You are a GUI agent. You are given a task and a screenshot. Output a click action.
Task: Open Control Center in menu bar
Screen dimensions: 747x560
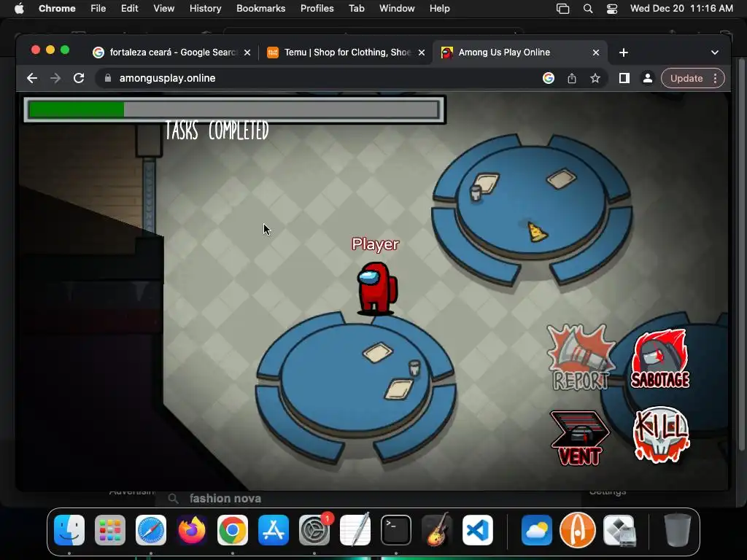tap(612, 8)
